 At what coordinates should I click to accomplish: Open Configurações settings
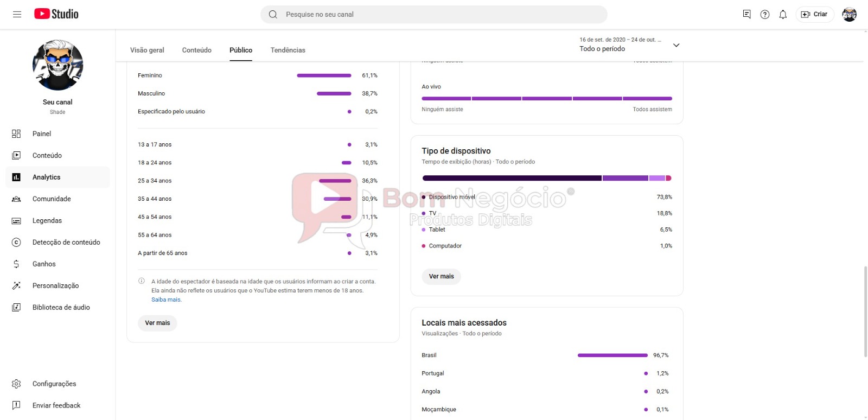pyautogui.click(x=54, y=384)
